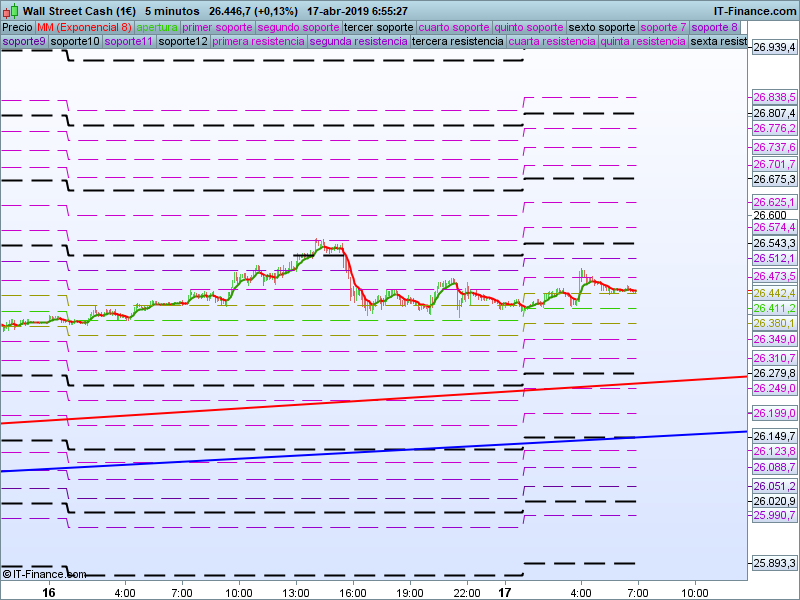800x600 pixels.
Task: Click the 17 date marker on time axis
Action: coord(506,592)
